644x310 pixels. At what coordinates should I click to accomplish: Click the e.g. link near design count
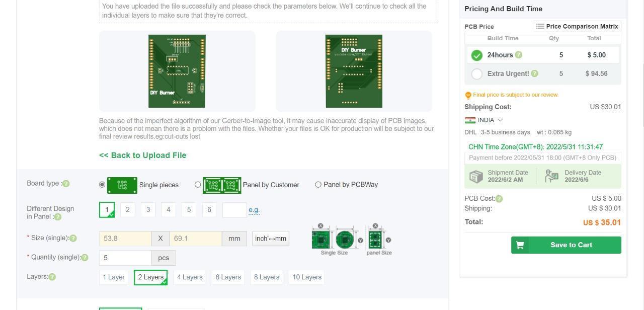(255, 210)
